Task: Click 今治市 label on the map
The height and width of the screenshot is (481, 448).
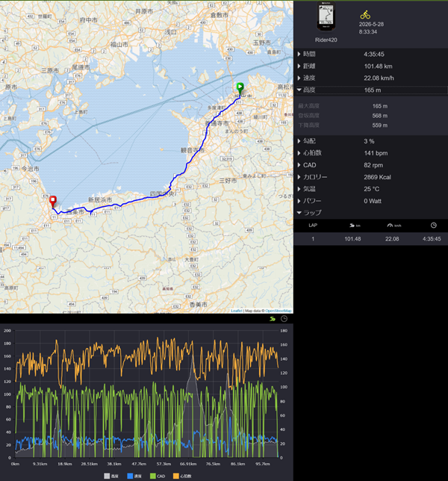Action: click(x=30, y=169)
